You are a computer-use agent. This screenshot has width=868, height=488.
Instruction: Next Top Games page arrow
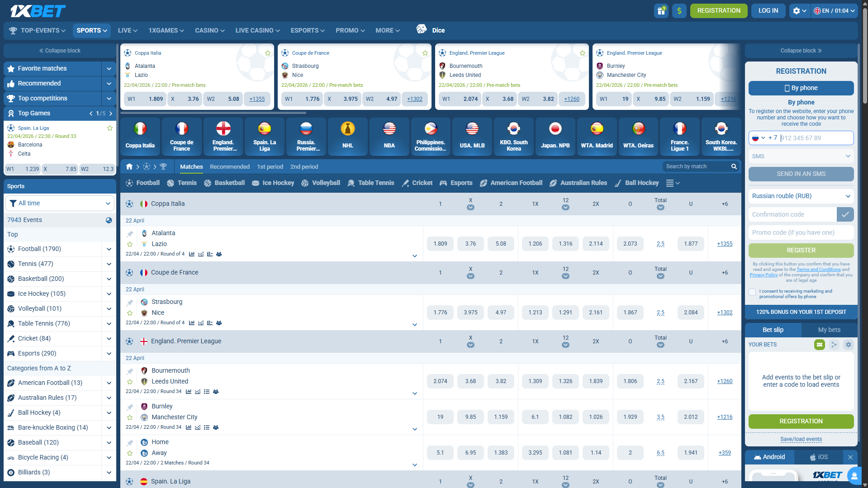(111, 113)
